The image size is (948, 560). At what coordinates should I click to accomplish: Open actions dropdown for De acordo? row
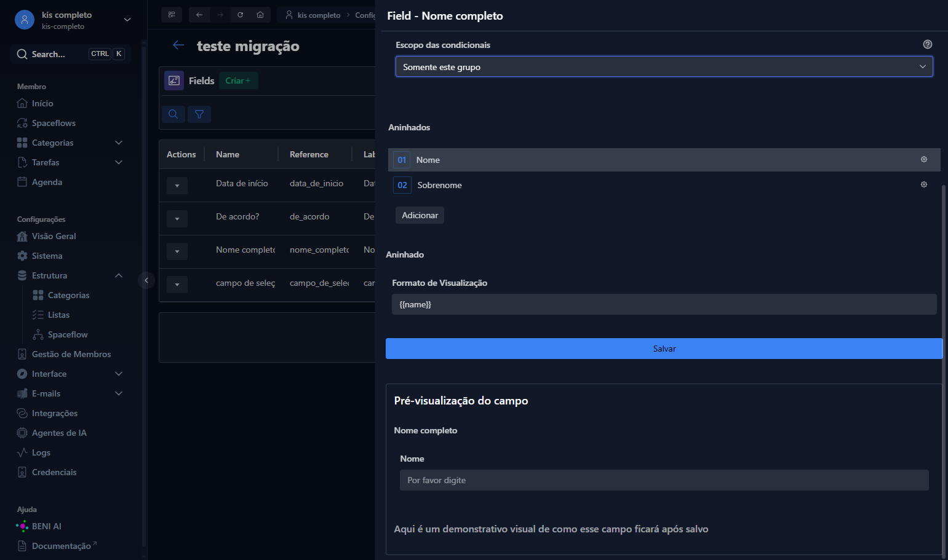177,219
